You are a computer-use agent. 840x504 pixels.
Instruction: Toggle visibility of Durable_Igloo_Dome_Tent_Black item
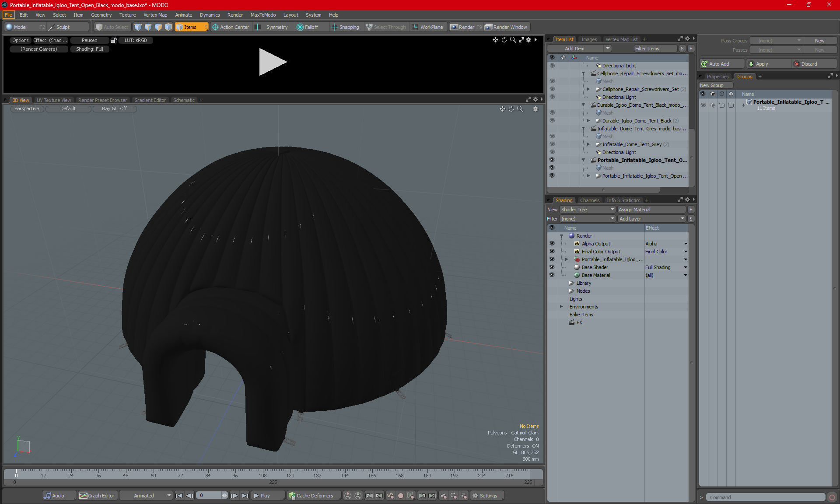[x=552, y=121]
